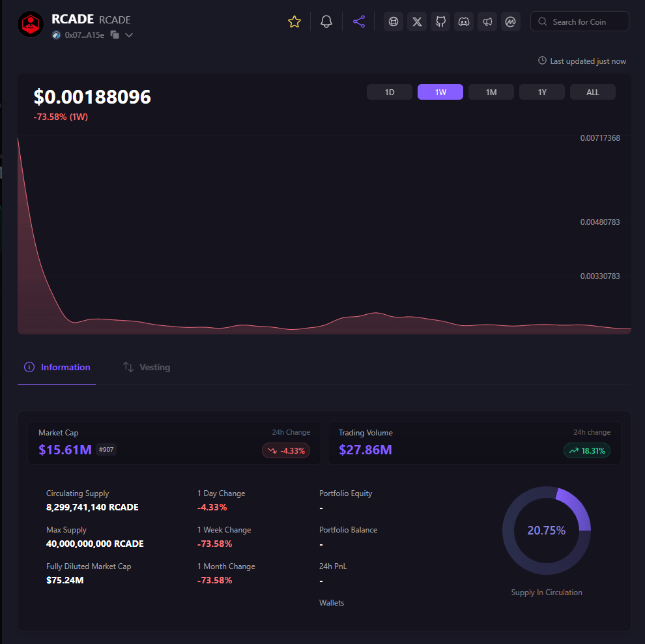Click the 1 Day Change -4.33% value
645x644 pixels.
tap(212, 507)
